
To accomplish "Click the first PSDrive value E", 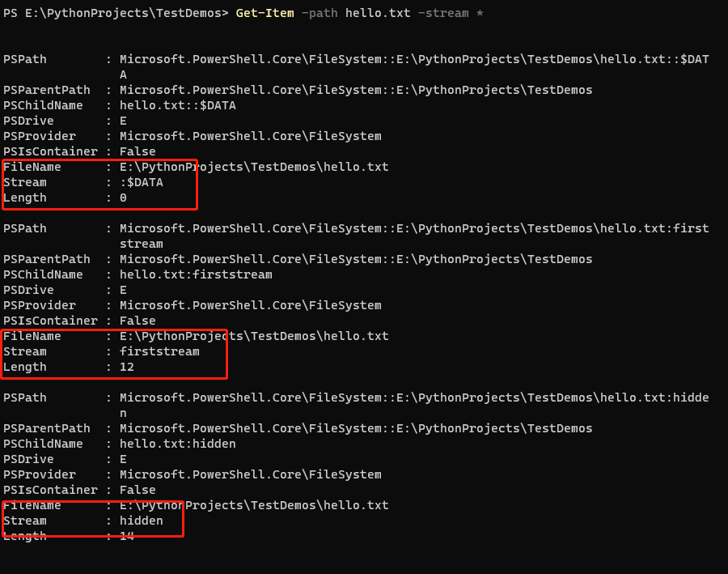I will (x=123, y=121).
